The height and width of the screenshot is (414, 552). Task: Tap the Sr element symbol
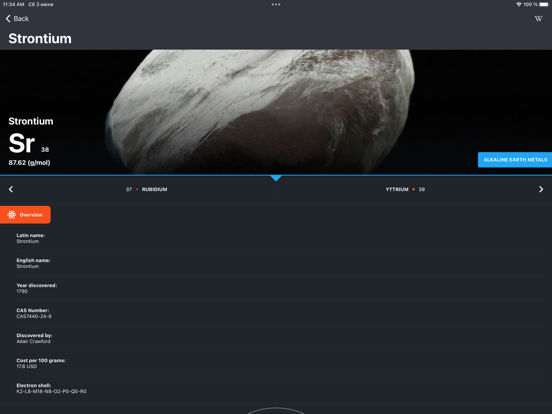pos(22,143)
